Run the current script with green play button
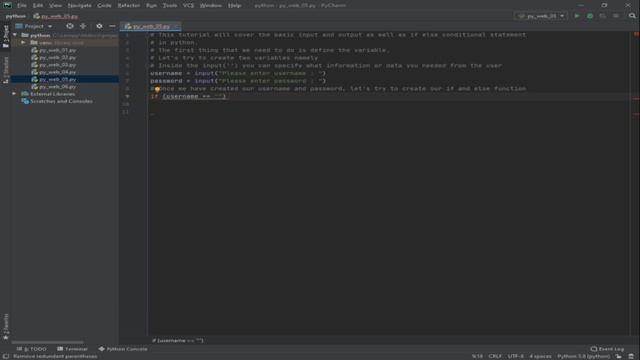The image size is (640, 360). tap(577, 16)
